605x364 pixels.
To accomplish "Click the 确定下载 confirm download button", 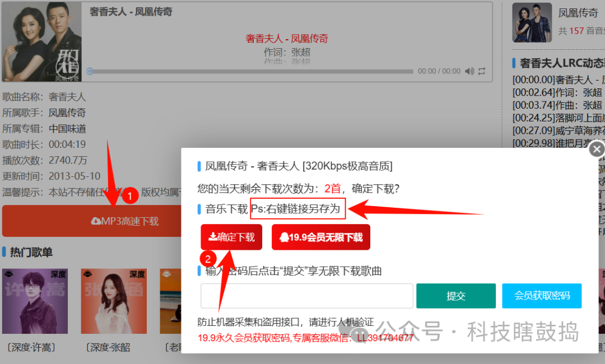I will click(x=231, y=237).
